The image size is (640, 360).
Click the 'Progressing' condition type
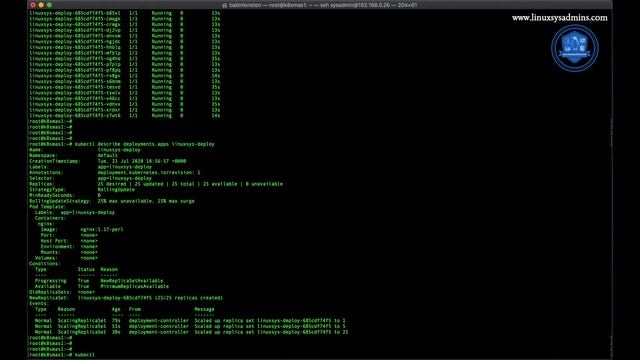(x=51, y=281)
